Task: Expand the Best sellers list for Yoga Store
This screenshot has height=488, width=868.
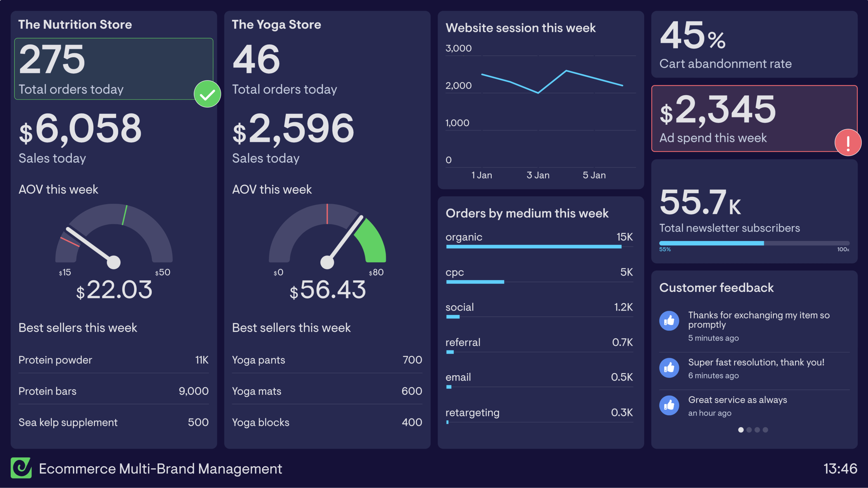Action: pos(292,327)
